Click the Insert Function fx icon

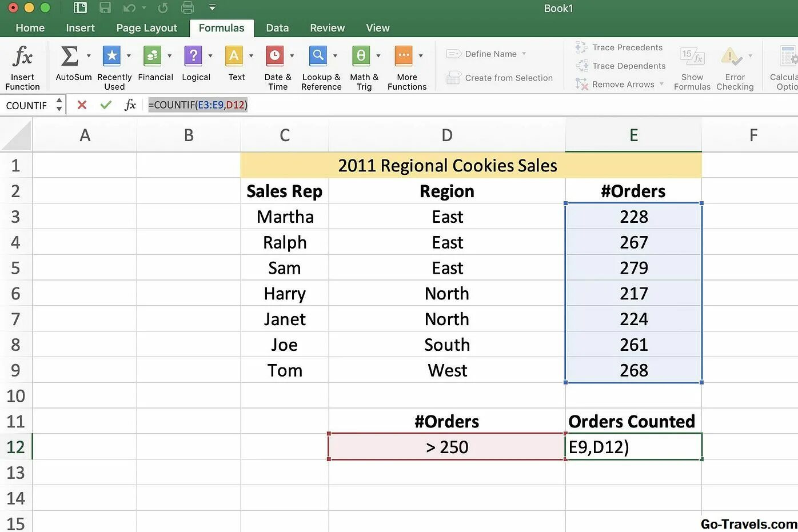click(22, 57)
